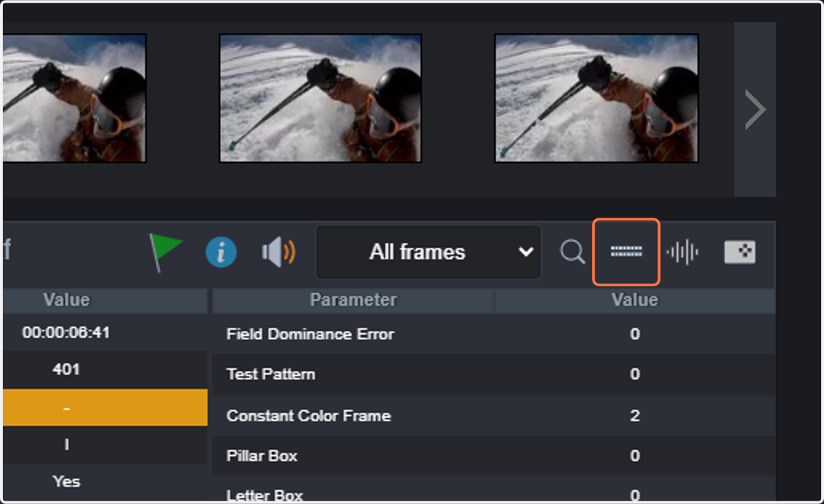Go to next thumbnails with right chevron
This screenshot has width=824, height=504.
coord(755,109)
